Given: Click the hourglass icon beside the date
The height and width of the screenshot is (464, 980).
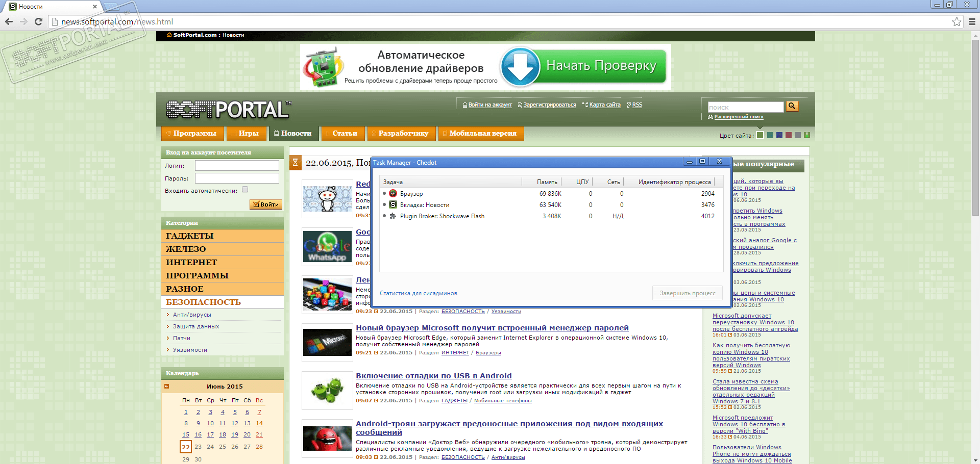Looking at the screenshot, I should coord(295,163).
